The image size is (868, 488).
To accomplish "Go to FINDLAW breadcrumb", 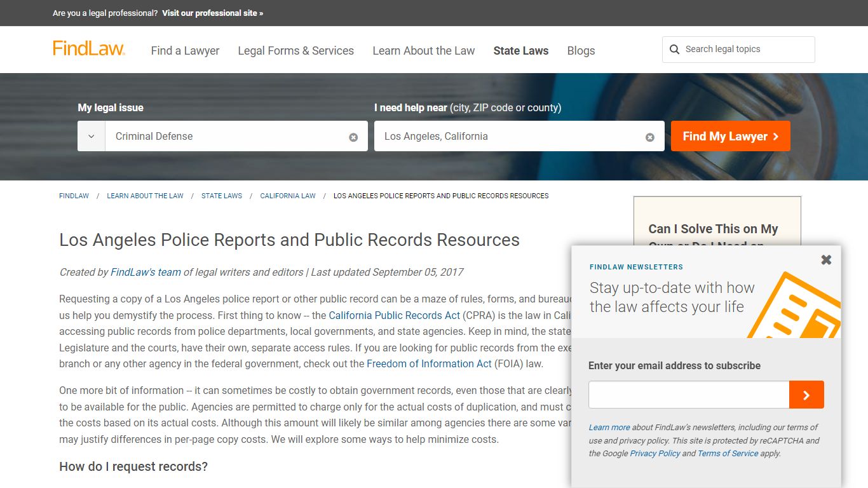I will 74,196.
